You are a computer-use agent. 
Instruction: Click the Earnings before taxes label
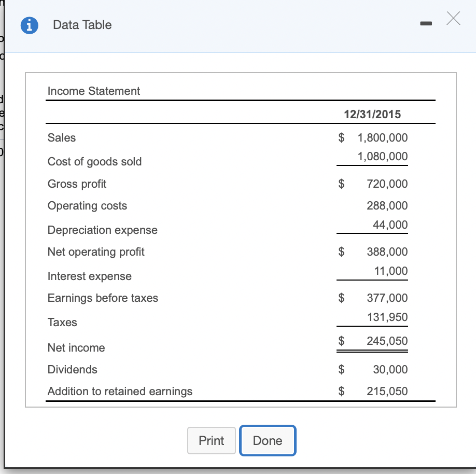point(103,298)
